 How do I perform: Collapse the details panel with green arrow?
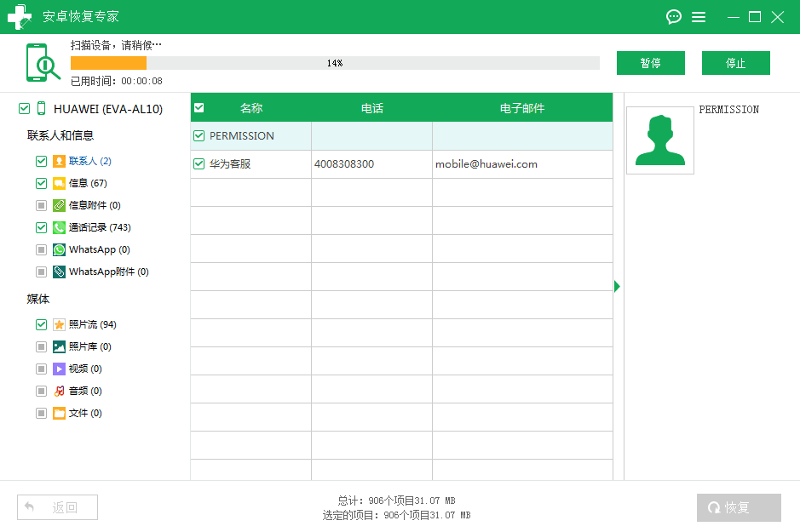pyautogui.click(x=618, y=286)
